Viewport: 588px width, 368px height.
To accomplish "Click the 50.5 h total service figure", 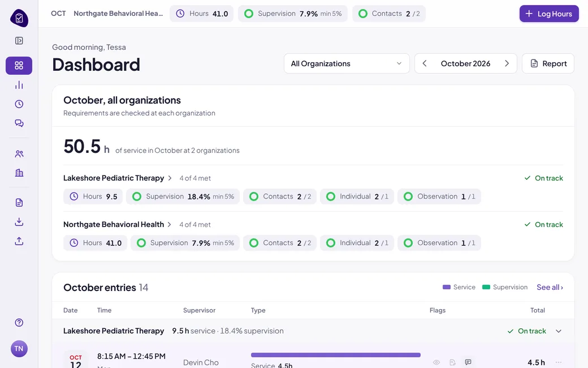I will coord(87,147).
